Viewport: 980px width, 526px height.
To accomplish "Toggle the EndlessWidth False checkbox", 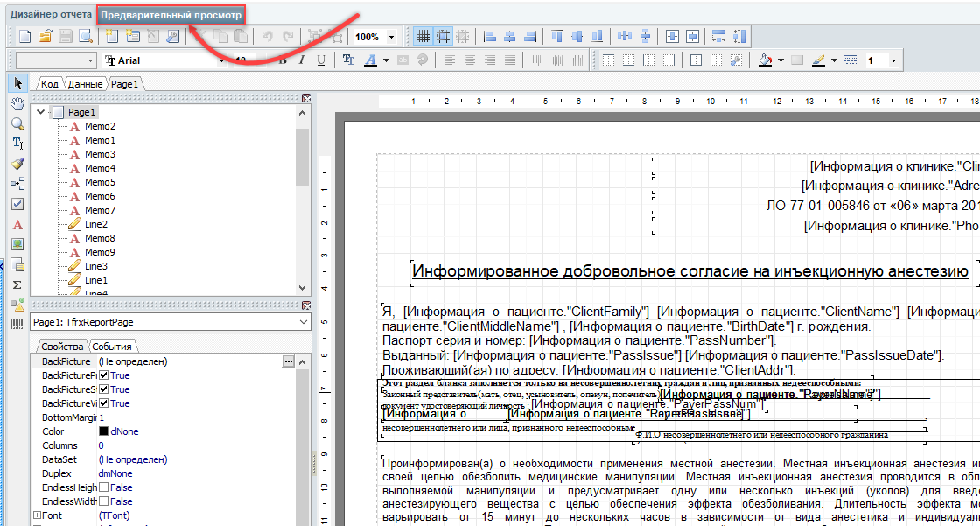I will click(x=104, y=501).
